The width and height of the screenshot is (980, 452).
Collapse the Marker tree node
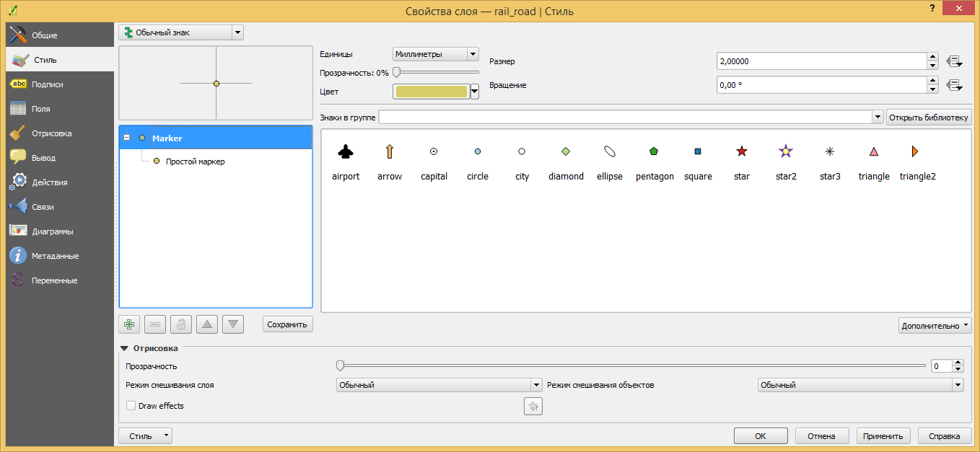click(127, 138)
